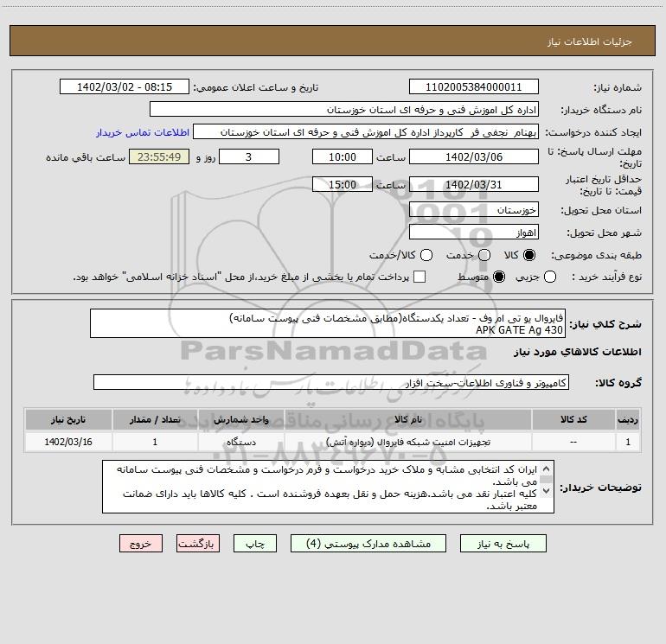Click the نام دستگاه خریدار field
This screenshot has width=666, height=644.
(x=344, y=110)
